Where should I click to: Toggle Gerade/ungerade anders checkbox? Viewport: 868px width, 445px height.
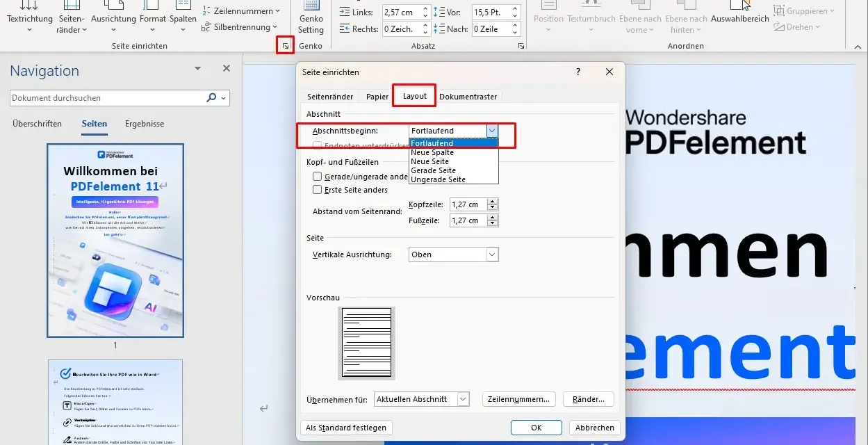[x=318, y=177]
